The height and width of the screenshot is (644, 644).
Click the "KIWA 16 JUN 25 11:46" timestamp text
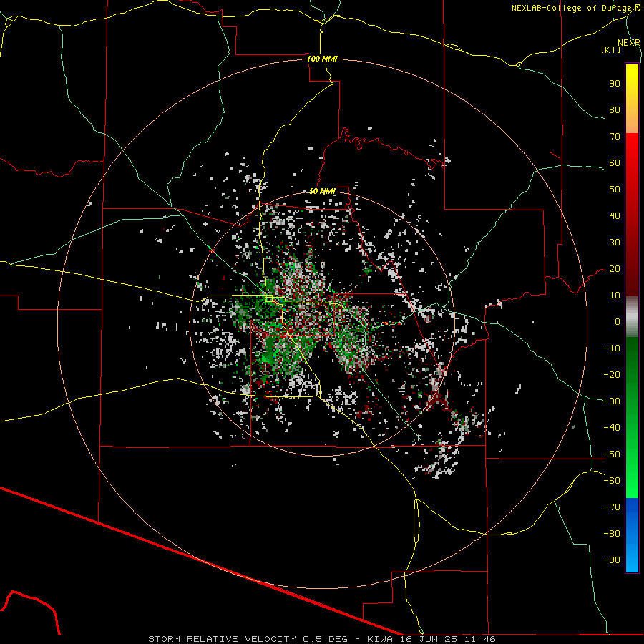pos(431,639)
